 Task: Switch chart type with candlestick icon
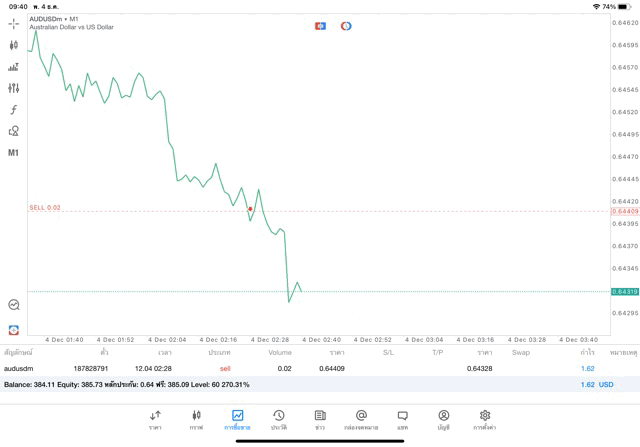13,45
